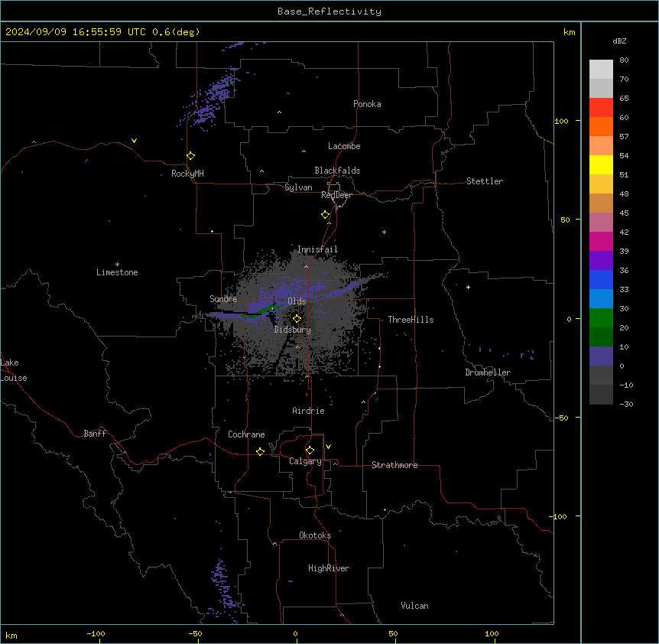Click the asterisk marker above Limestone
The image size is (659, 644).
tap(117, 265)
